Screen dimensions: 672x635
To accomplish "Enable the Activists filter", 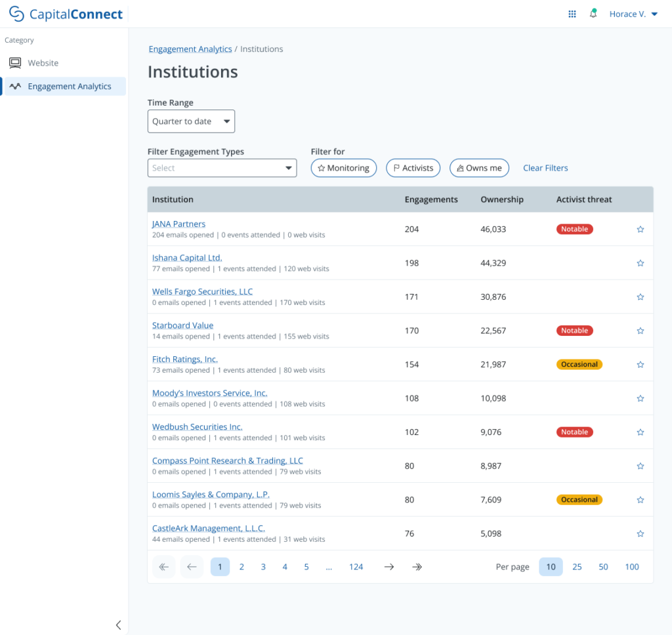I will [x=413, y=168].
